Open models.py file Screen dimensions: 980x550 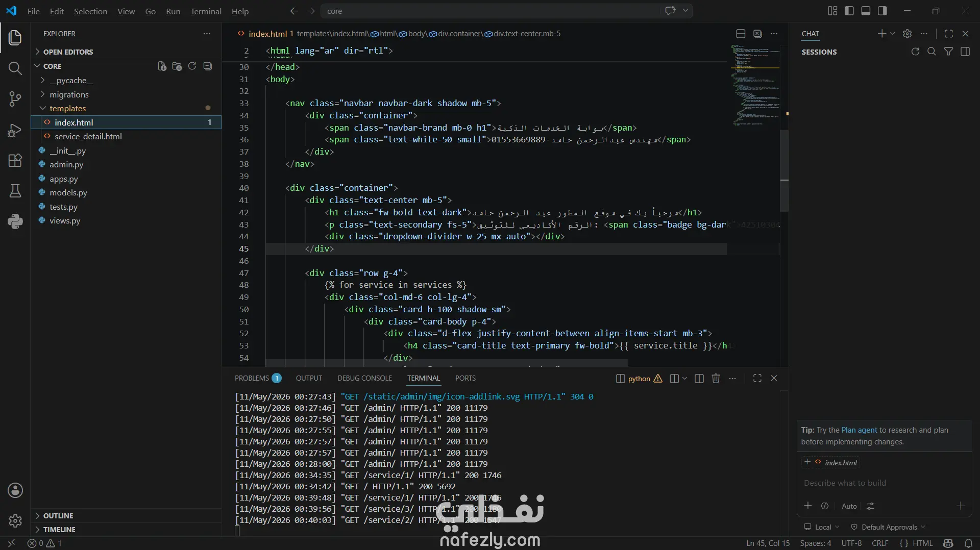68,193
